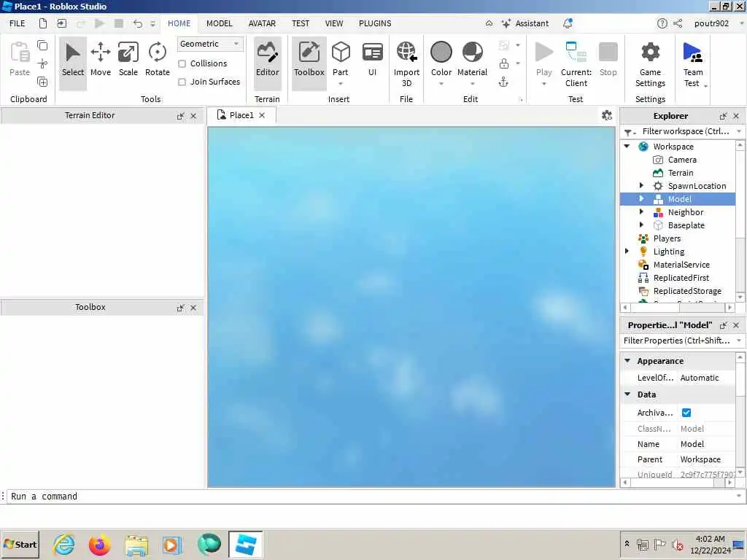Open the Color dropdown arrow
747x560 pixels.
pos(441,85)
